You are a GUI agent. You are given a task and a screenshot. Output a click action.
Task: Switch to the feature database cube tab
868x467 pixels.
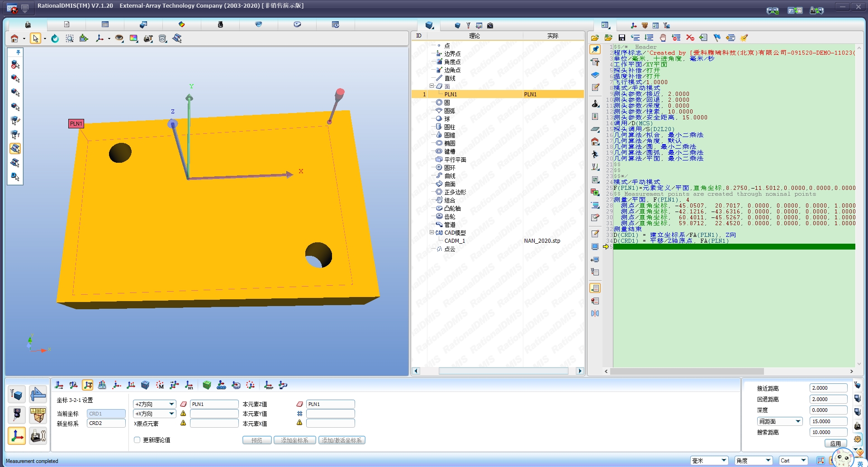click(x=429, y=25)
